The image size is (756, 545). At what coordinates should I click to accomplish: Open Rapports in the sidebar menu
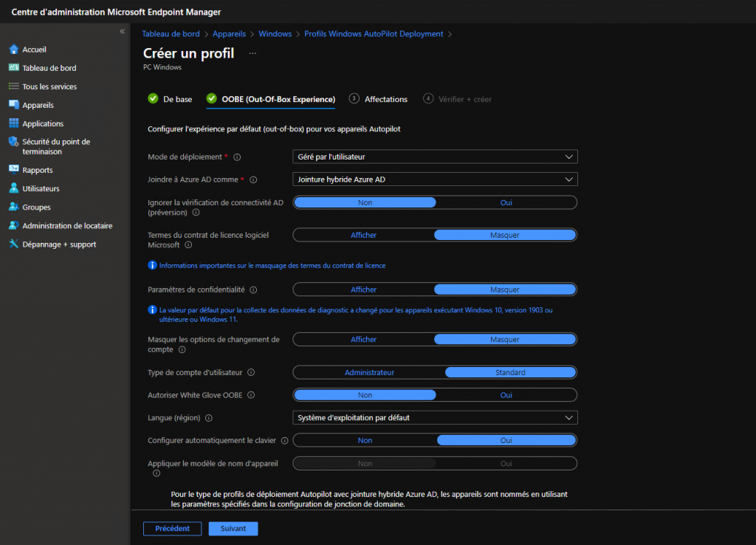[37, 170]
